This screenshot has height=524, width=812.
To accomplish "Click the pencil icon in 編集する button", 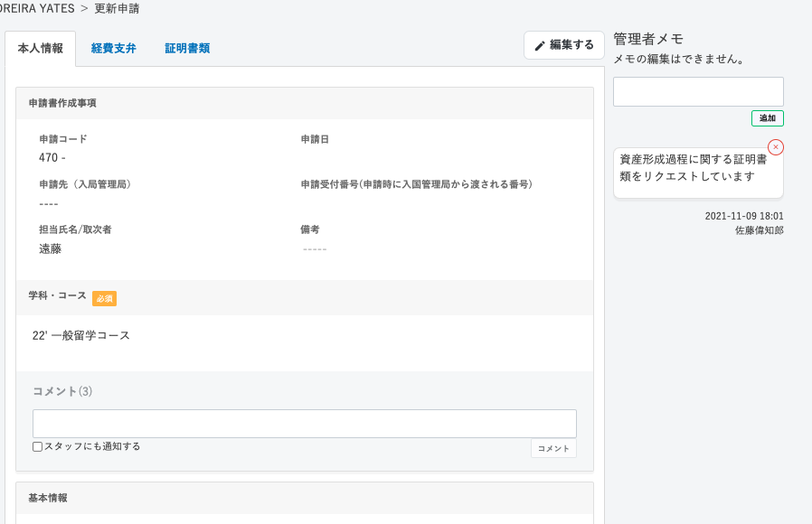I will (540, 46).
